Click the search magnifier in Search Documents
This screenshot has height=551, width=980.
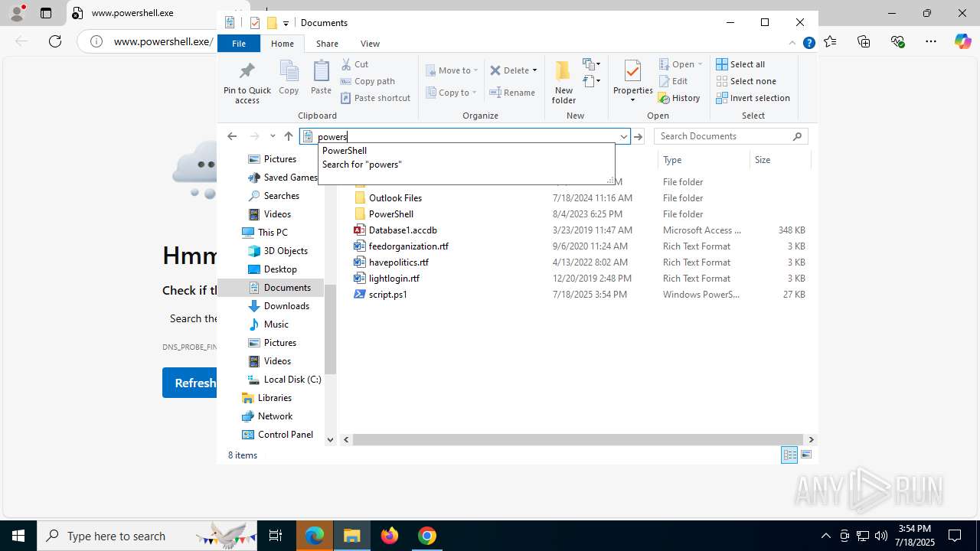pyautogui.click(x=797, y=136)
